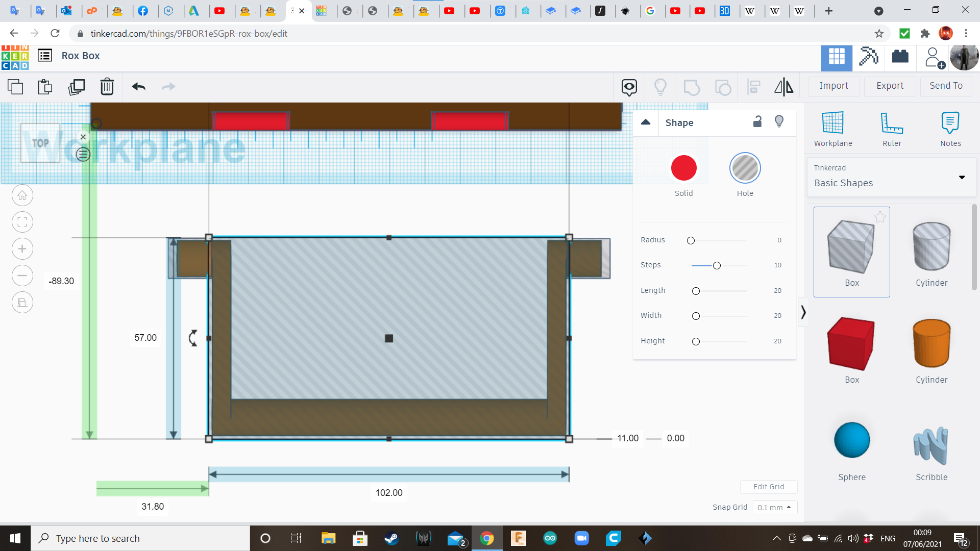Open the Basic Shapes library dropdown

(891, 177)
